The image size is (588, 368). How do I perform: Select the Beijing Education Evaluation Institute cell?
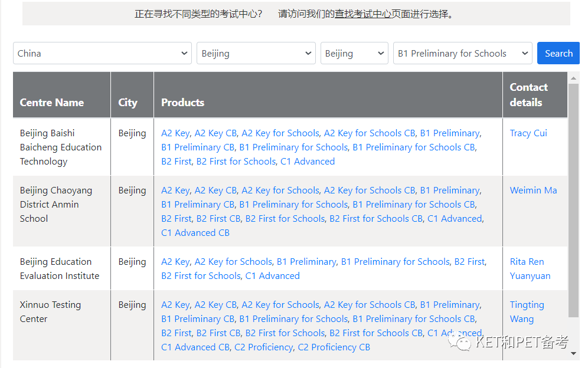pyautogui.click(x=62, y=268)
